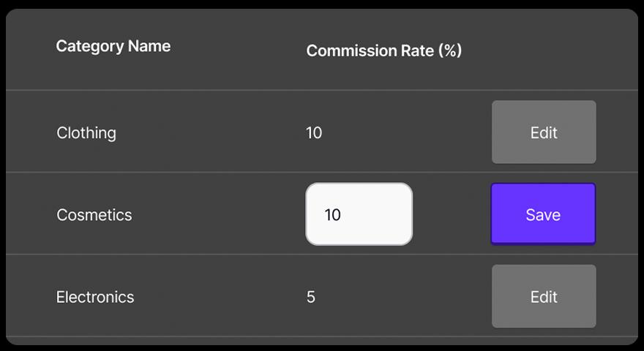Select the Clothing category name

[x=86, y=133]
